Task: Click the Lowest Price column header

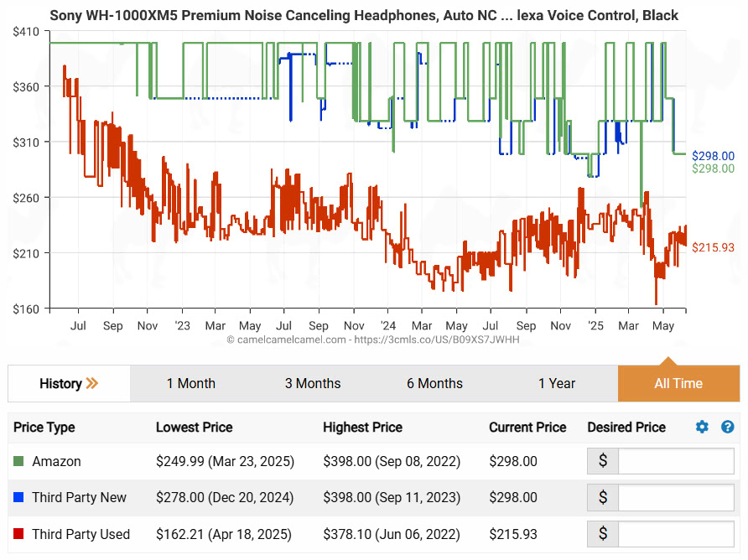Action: (195, 428)
